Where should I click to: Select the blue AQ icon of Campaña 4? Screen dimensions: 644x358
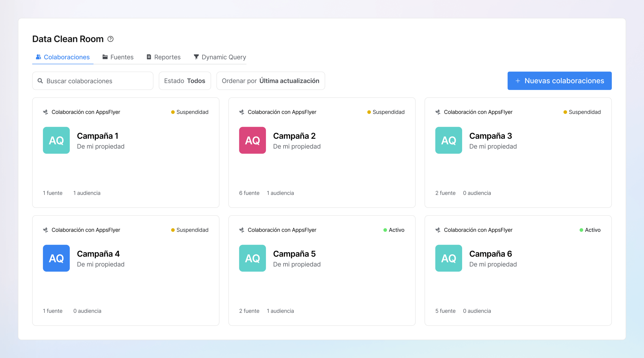click(56, 258)
